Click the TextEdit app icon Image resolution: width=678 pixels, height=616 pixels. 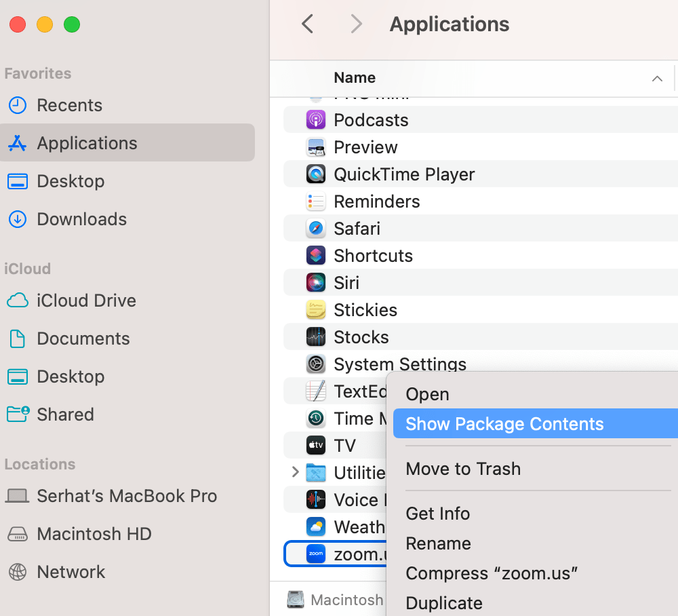(x=316, y=391)
